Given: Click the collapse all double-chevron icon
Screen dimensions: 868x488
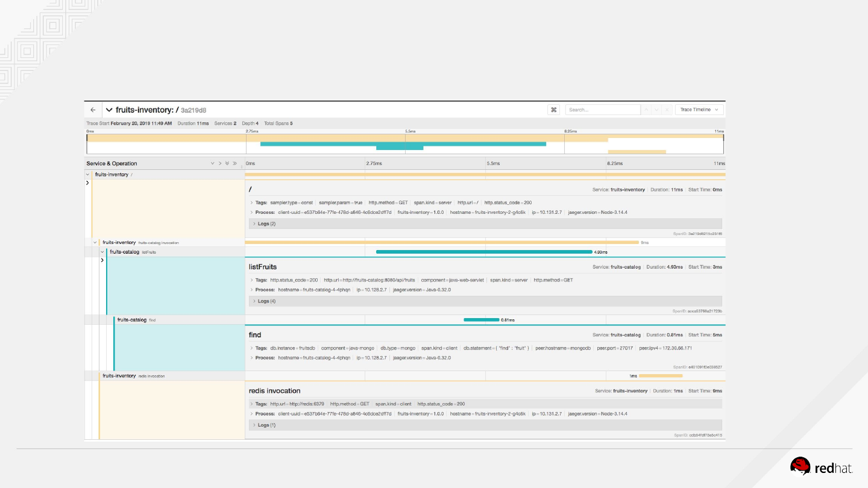Looking at the screenshot, I should click(x=234, y=163).
